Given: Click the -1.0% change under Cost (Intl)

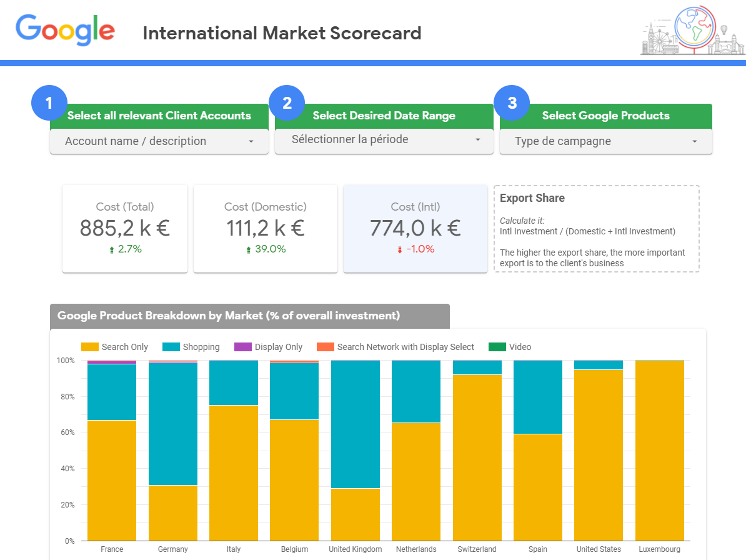Looking at the screenshot, I should point(420,249).
